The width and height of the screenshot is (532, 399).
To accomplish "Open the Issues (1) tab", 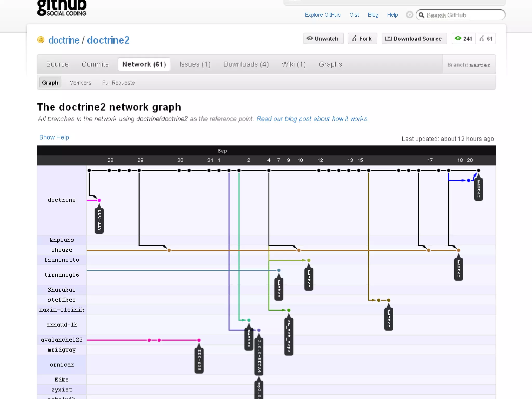I will 195,64.
